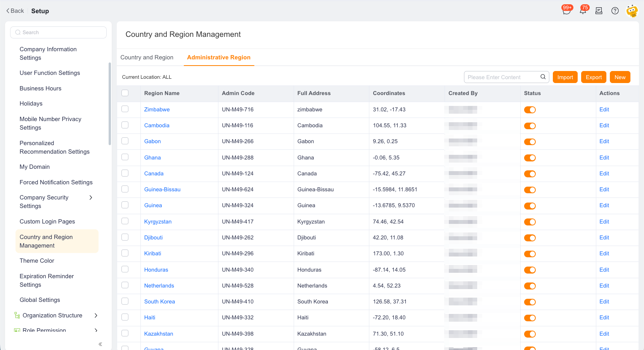Open the Holidays menu item
The image size is (644, 350).
pyautogui.click(x=31, y=104)
